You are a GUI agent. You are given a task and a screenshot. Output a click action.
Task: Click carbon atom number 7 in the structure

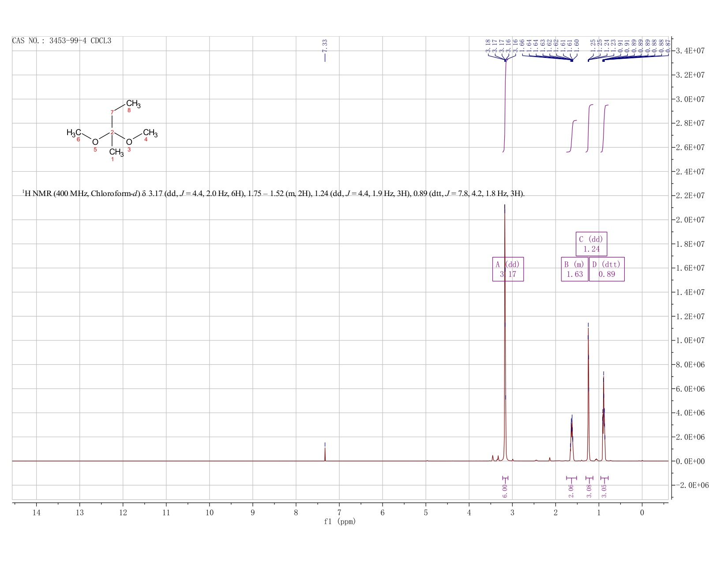(x=112, y=112)
